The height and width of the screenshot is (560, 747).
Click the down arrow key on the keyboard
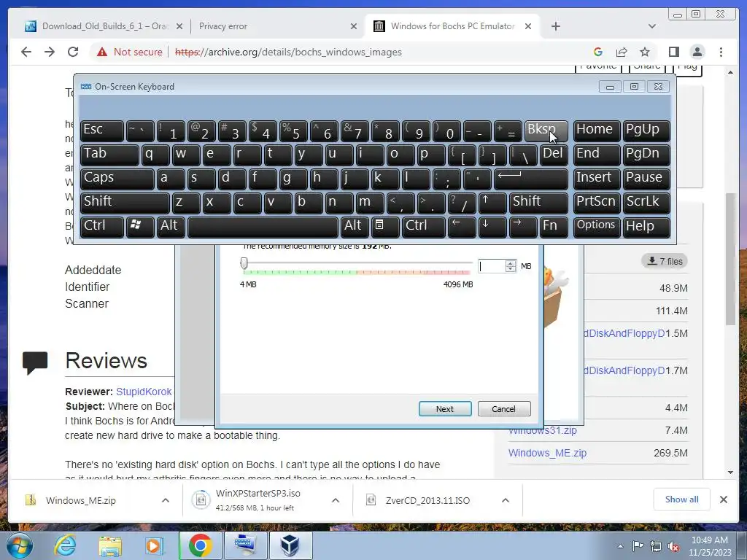pos(491,226)
